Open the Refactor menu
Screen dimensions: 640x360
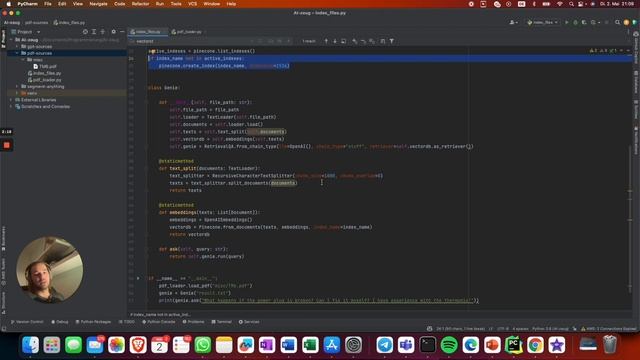(140, 4)
